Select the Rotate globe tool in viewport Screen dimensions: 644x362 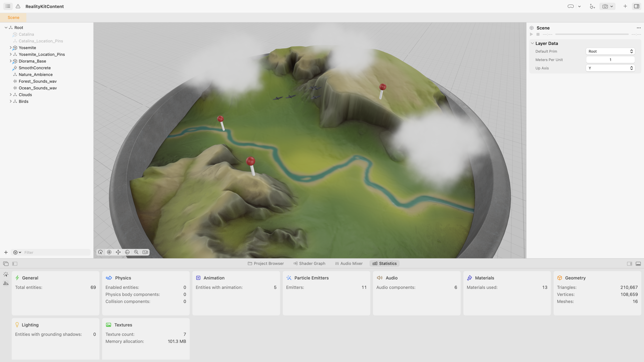click(x=127, y=252)
